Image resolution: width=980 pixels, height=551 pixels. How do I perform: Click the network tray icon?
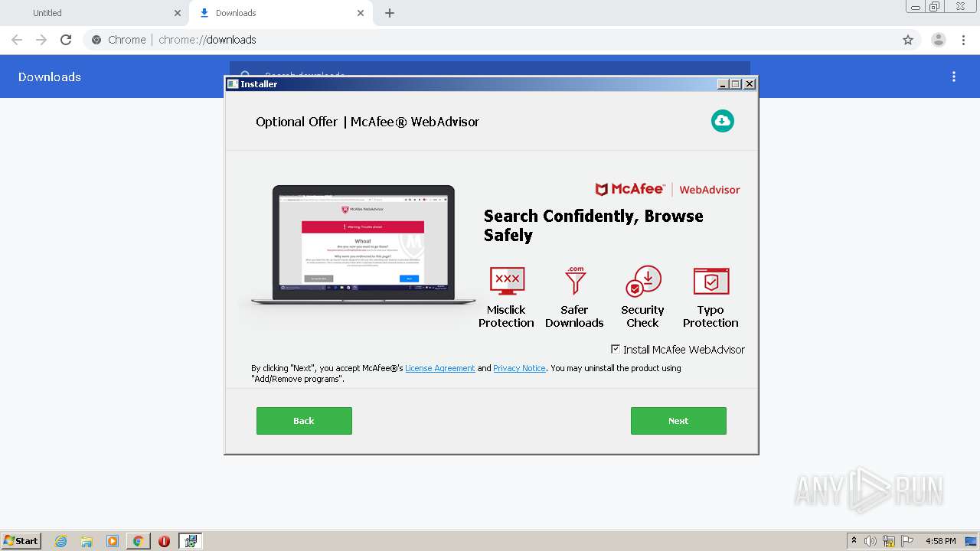[889, 541]
